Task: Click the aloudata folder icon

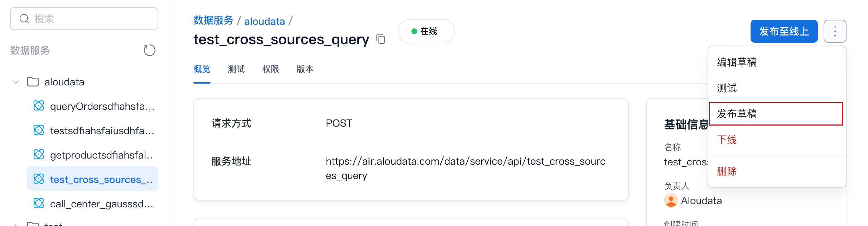Action: click(33, 82)
